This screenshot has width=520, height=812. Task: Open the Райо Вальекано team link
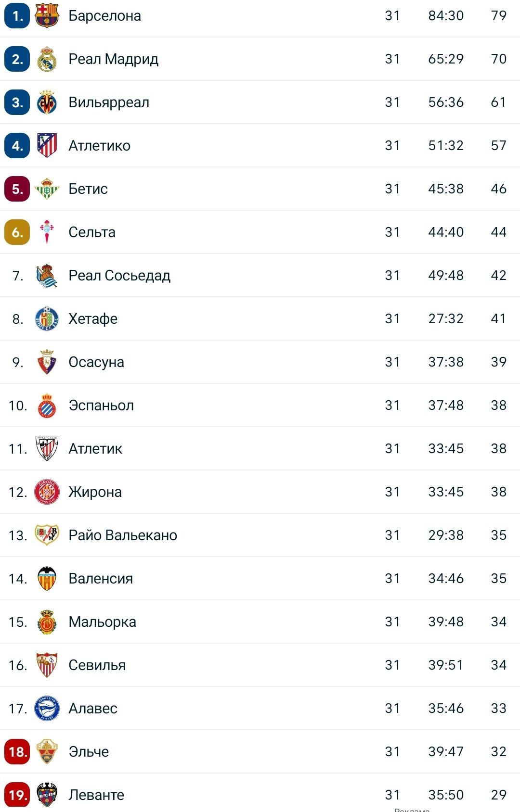pyautogui.click(x=123, y=535)
